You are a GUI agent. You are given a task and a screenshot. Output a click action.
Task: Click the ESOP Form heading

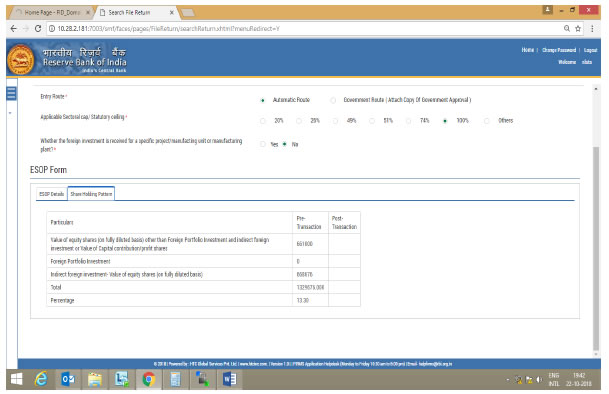(x=49, y=170)
